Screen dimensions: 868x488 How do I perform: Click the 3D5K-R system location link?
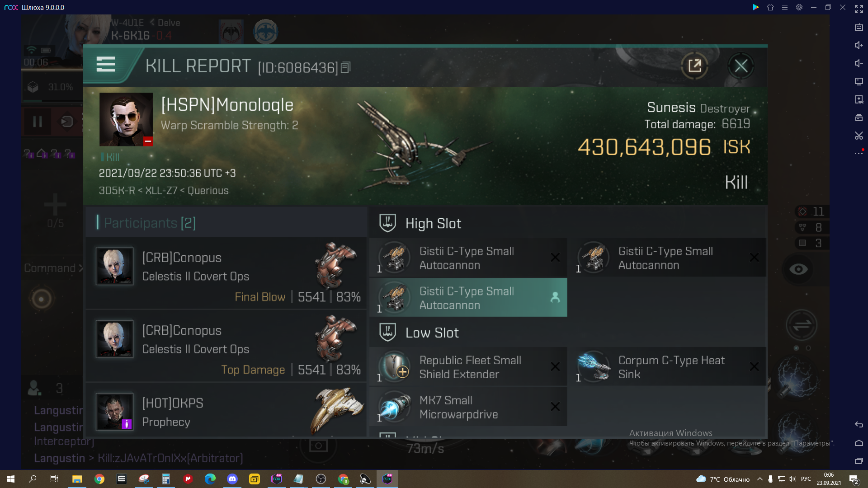(x=117, y=191)
